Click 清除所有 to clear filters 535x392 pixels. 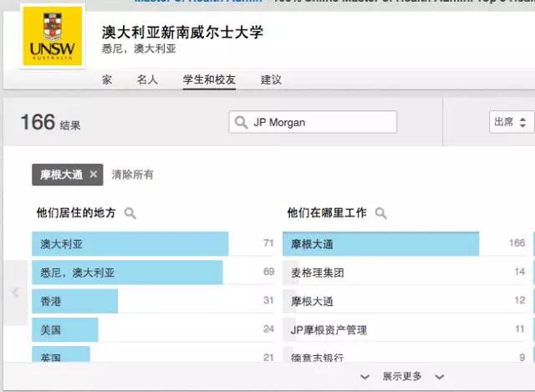click(133, 175)
